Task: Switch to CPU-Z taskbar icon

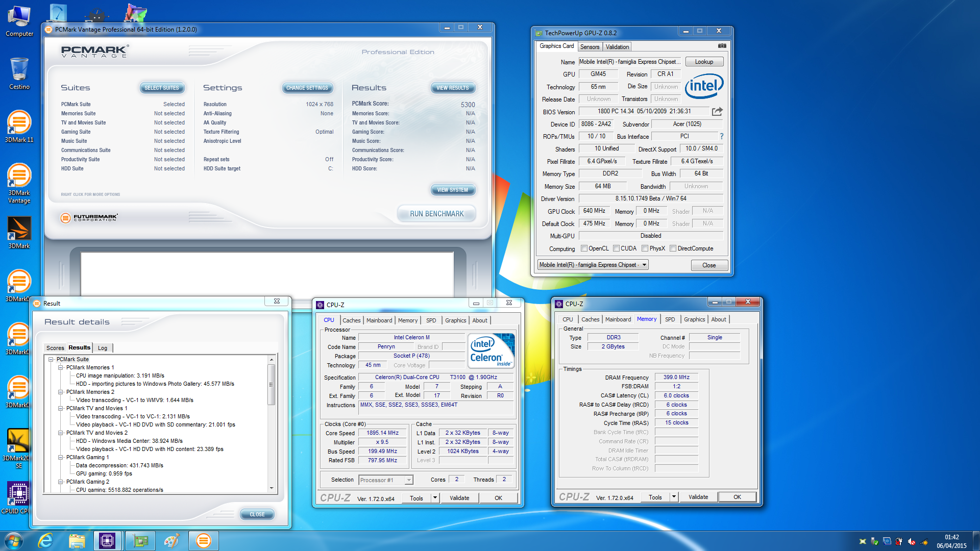Action: tap(107, 541)
